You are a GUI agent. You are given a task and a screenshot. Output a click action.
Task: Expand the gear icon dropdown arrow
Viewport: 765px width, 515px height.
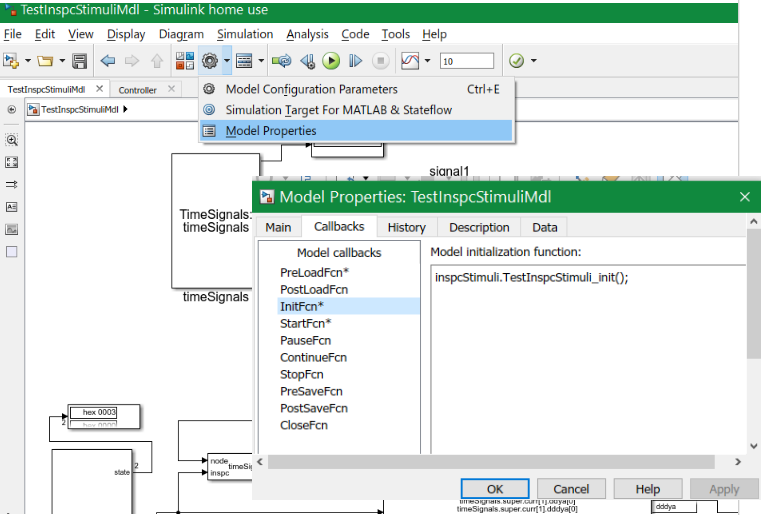point(227,61)
